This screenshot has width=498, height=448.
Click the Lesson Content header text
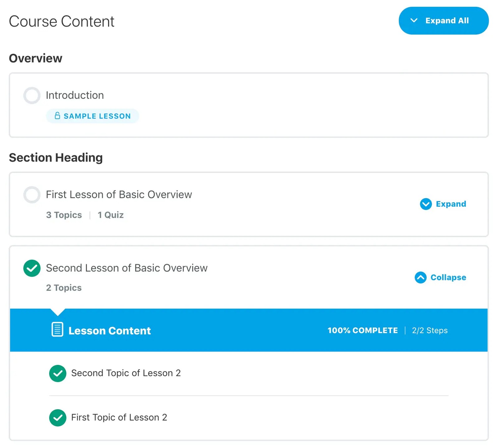110,331
